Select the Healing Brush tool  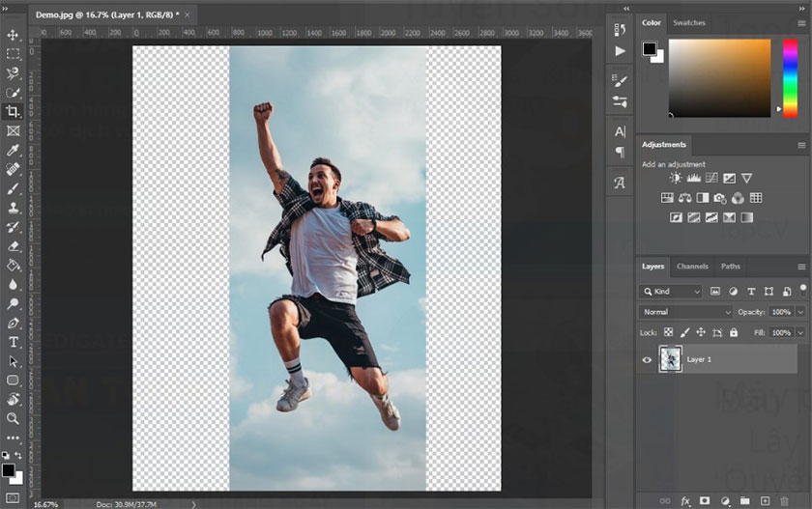pyautogui.click(x=13, y=169)
